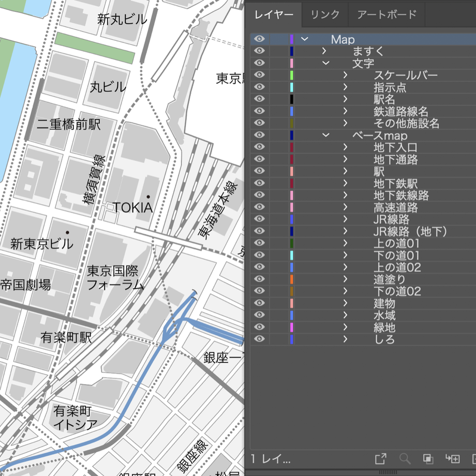
Task: Collapse the Map layer
Action: [x=304, y=39]
